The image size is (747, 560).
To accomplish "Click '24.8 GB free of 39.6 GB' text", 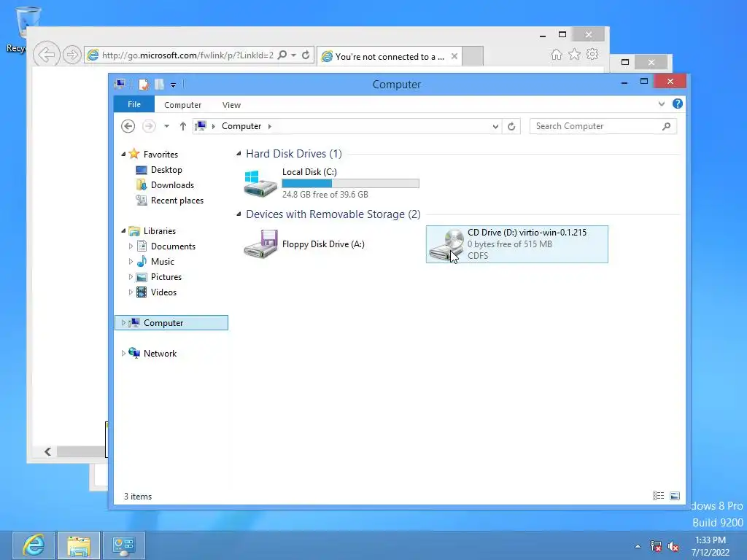I will tap(325, 194).
